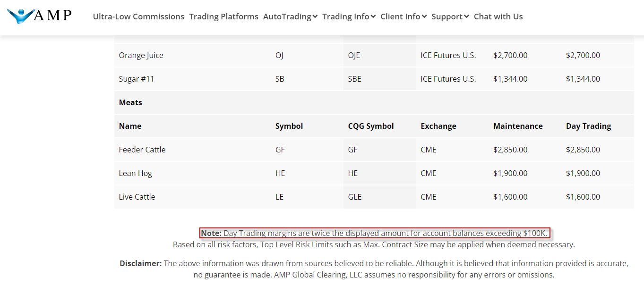Open the Client Info dropdown
644x294 pixels.
coord(404,17)
